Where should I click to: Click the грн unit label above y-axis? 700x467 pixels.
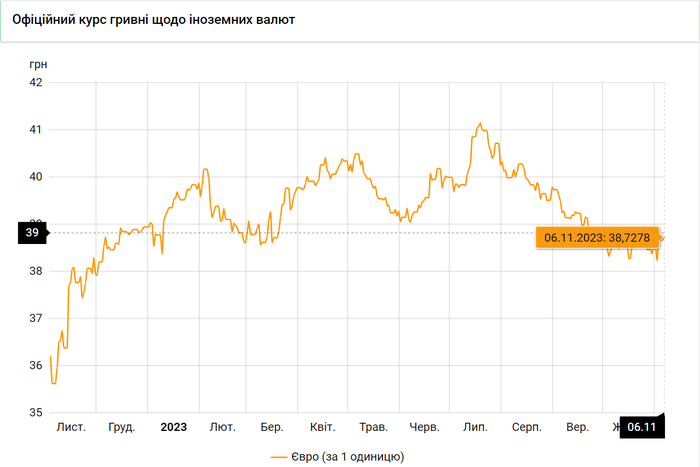(x=38, y=63)
